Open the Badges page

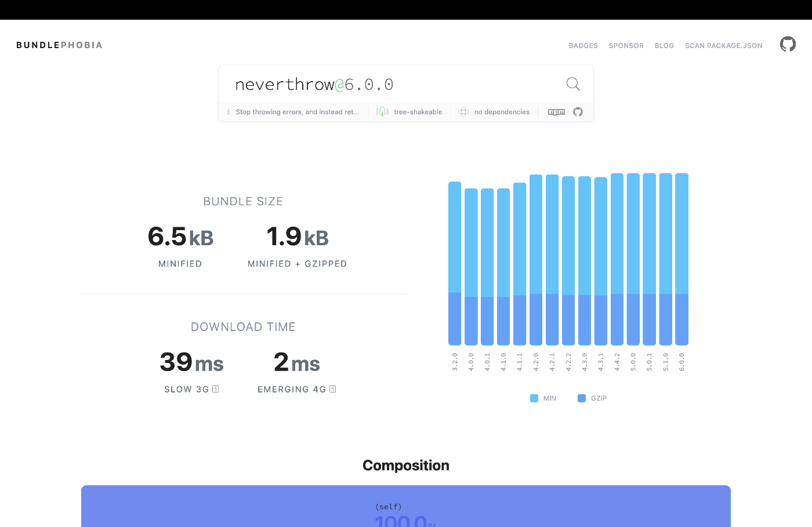[583, 46]
